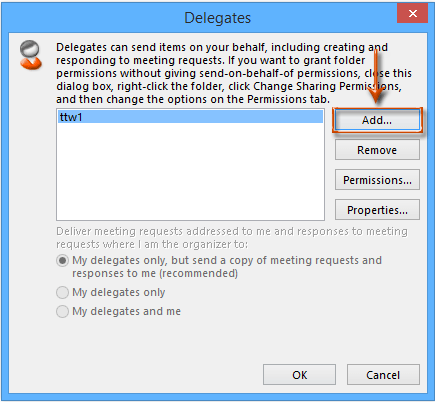
Task: Click the 'My delegates only' label text
Action: 119,292
